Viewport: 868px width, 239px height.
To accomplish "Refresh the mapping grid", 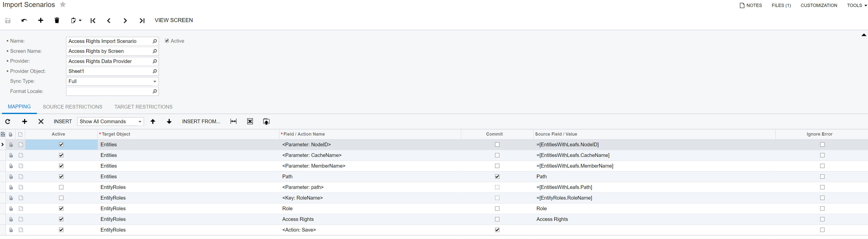I will click(8, 121).
